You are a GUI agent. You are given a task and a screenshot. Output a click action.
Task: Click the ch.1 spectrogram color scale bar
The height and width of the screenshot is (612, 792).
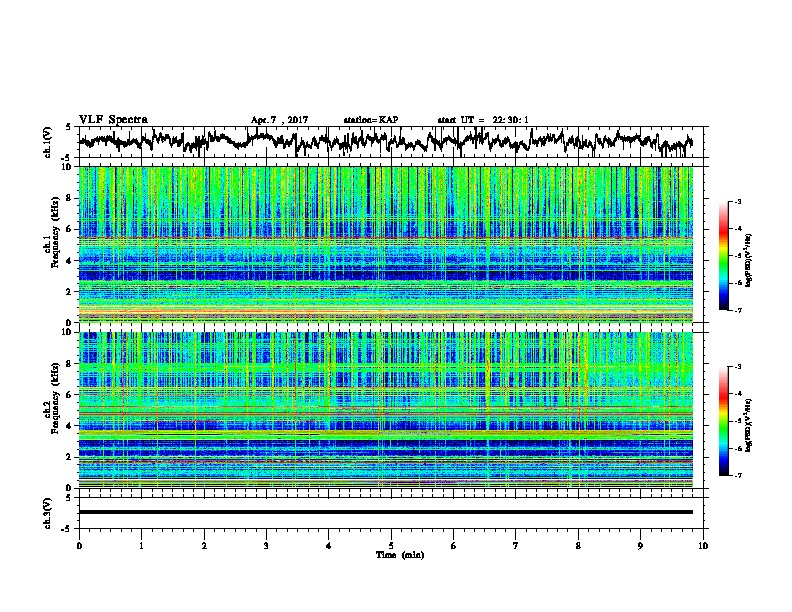click(723, 256)
